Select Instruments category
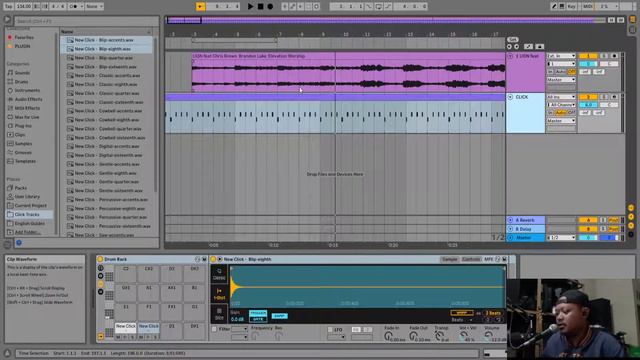Screen dimensions: 640x360 pyautogui.click(x=27, y=91)
